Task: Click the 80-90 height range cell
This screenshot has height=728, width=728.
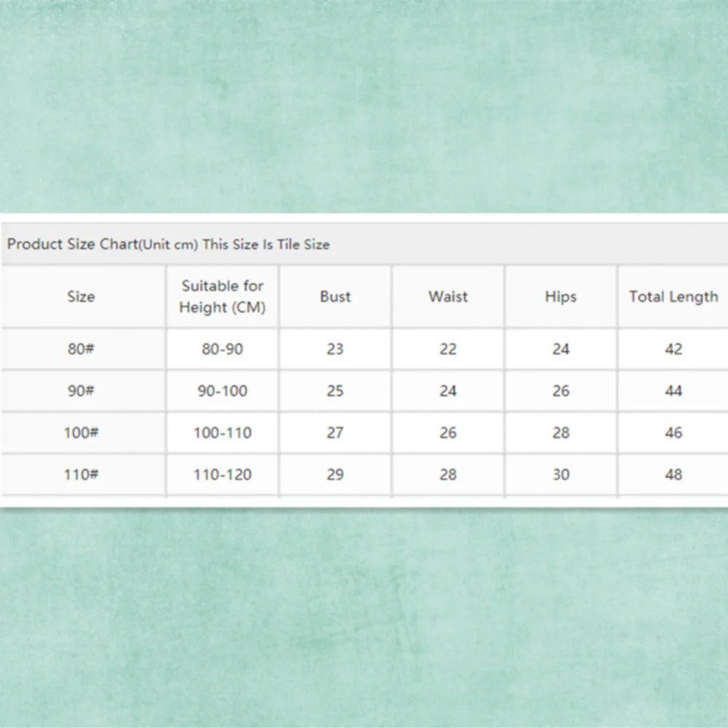Action: (222, 349)
